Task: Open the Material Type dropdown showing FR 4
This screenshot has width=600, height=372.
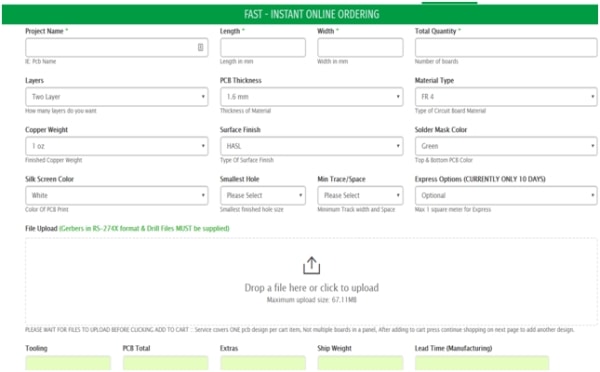Action: click(506, 97)
